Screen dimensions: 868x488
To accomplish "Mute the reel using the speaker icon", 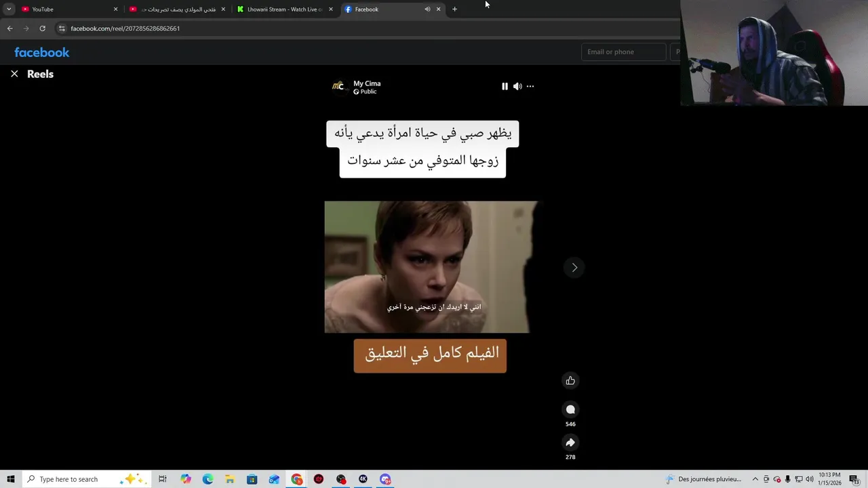I will coord(517,86).
